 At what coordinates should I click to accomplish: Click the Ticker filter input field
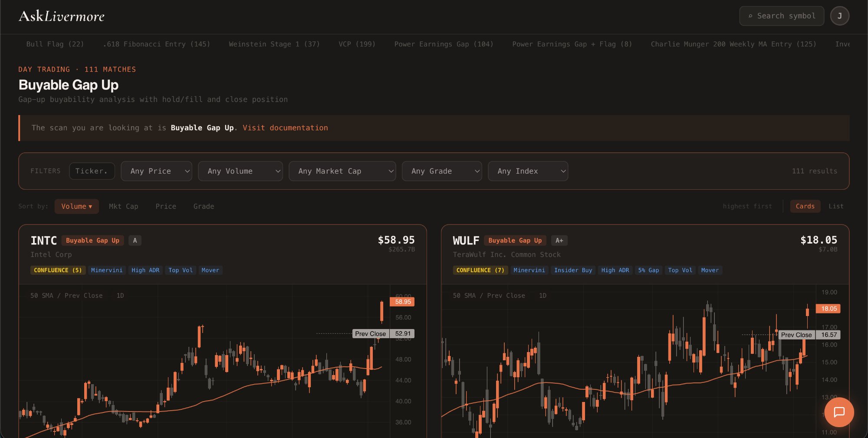[92, 171]
